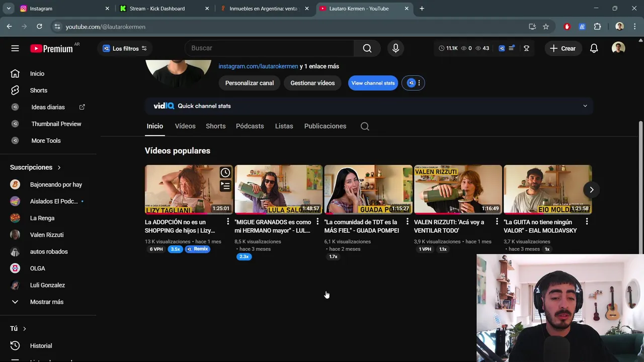
Task: Click the vidIQ list icon in header
Action: pyautogui.click(x=512, y=48)
